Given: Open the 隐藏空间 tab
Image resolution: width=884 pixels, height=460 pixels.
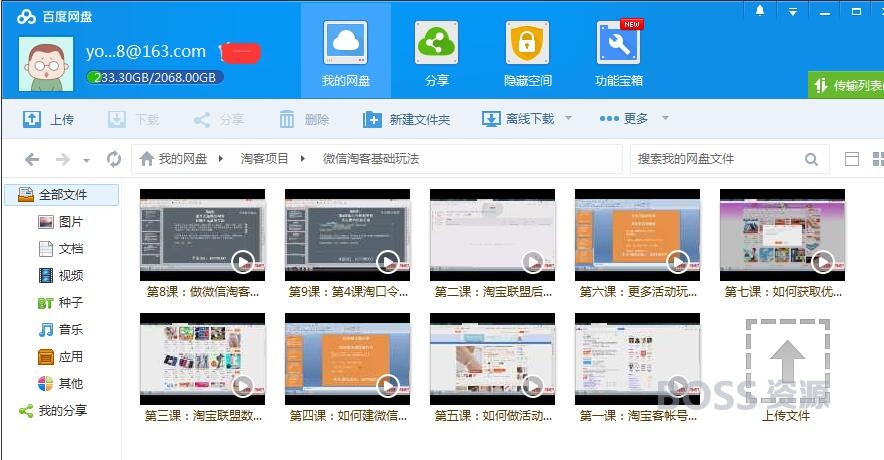Looking at the screenshot, I should click(527, 52).
